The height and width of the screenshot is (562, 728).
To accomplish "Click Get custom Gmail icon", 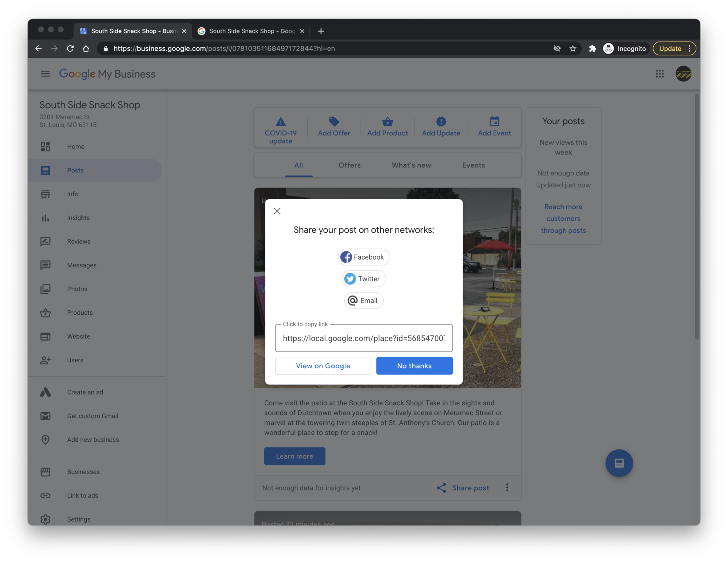I will 45,416.
